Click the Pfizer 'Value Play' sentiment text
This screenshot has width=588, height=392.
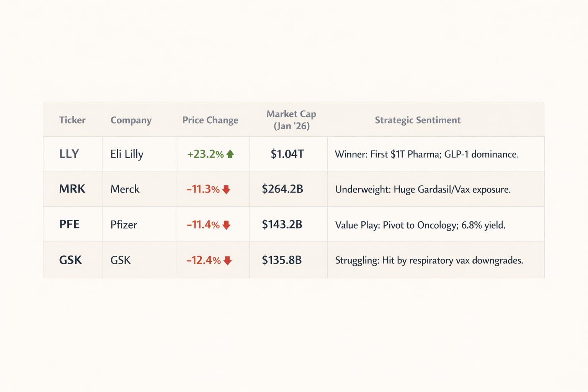420,225
